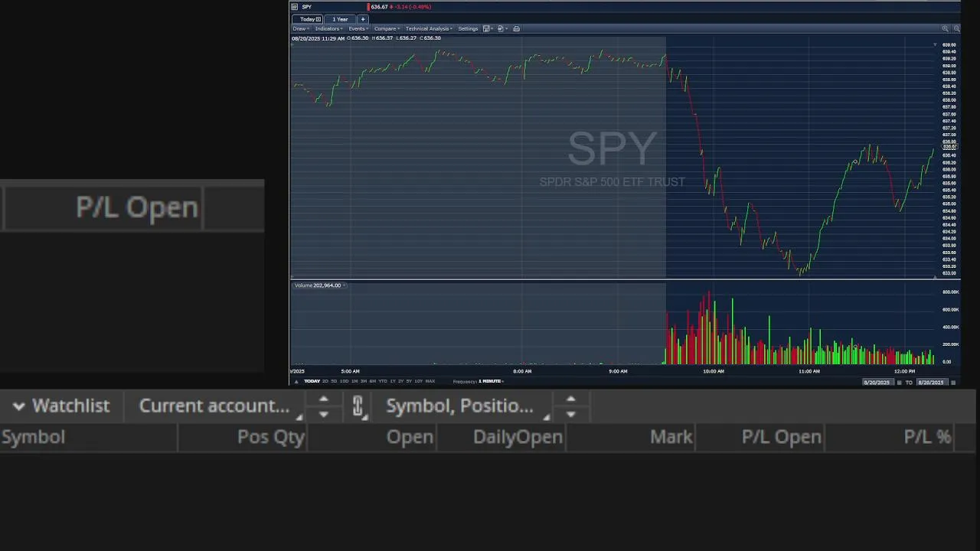The height and width of the screenshot is (551, 980).
Task: Select the TODAY time range
Action: [312, 381]
